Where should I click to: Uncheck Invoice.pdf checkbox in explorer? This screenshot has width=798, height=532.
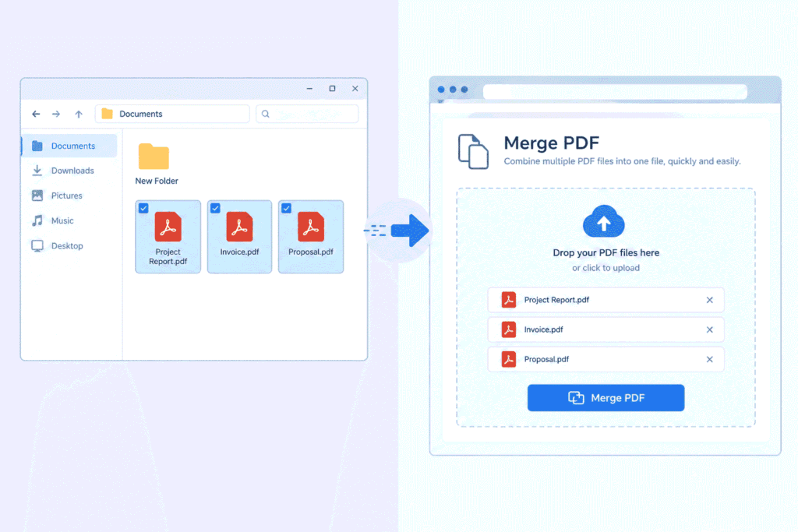pos(215,208)
